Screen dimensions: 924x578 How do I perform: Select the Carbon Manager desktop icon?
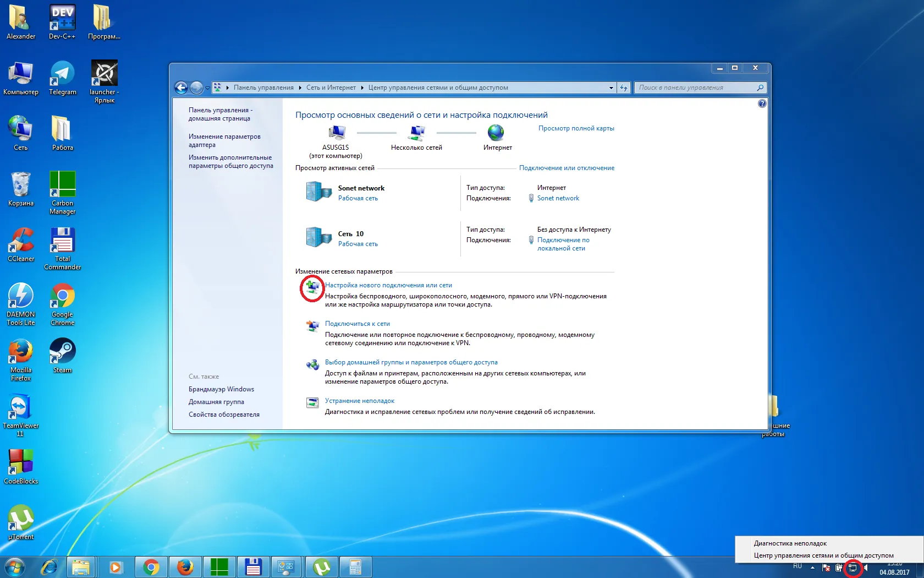coord(63,193)
